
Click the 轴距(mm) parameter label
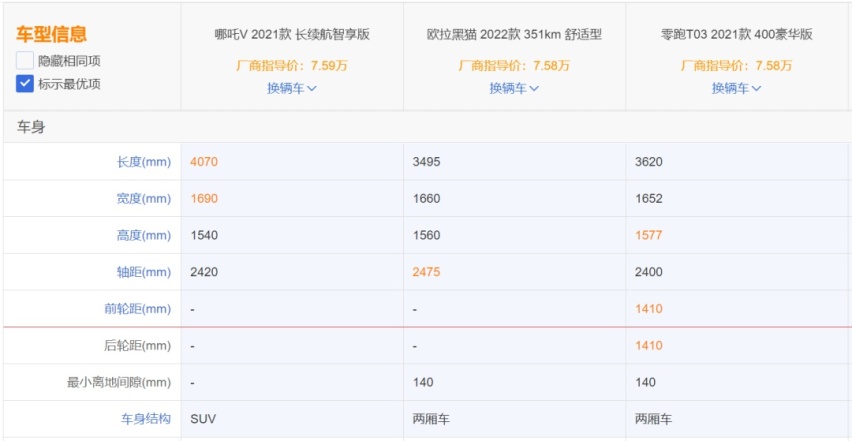click(143, 272)
